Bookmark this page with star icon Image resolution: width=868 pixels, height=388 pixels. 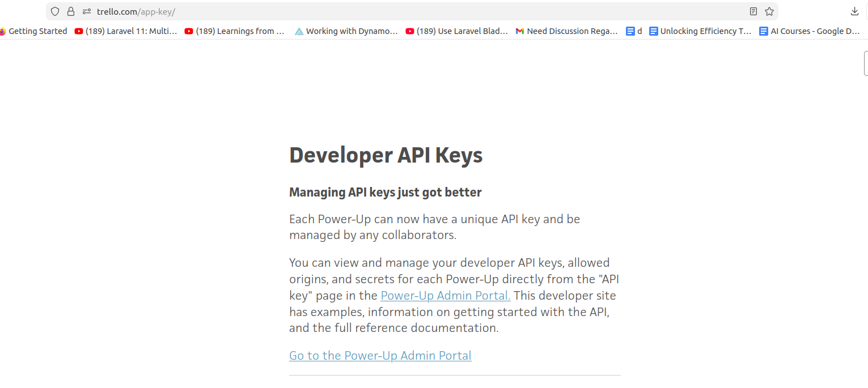769,11
